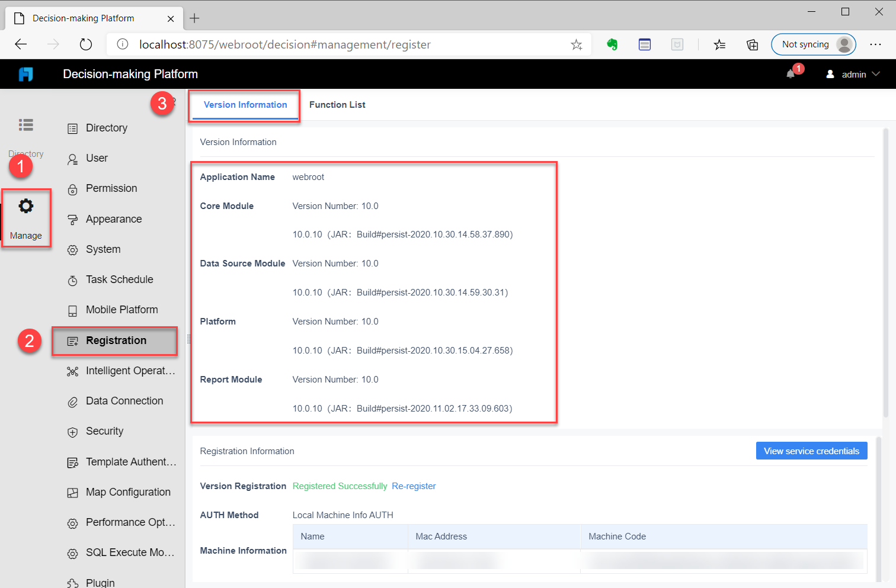This screenshot has height=588, width=896.
Task: Open User management menu item
Action: click(x=97, y=158)
